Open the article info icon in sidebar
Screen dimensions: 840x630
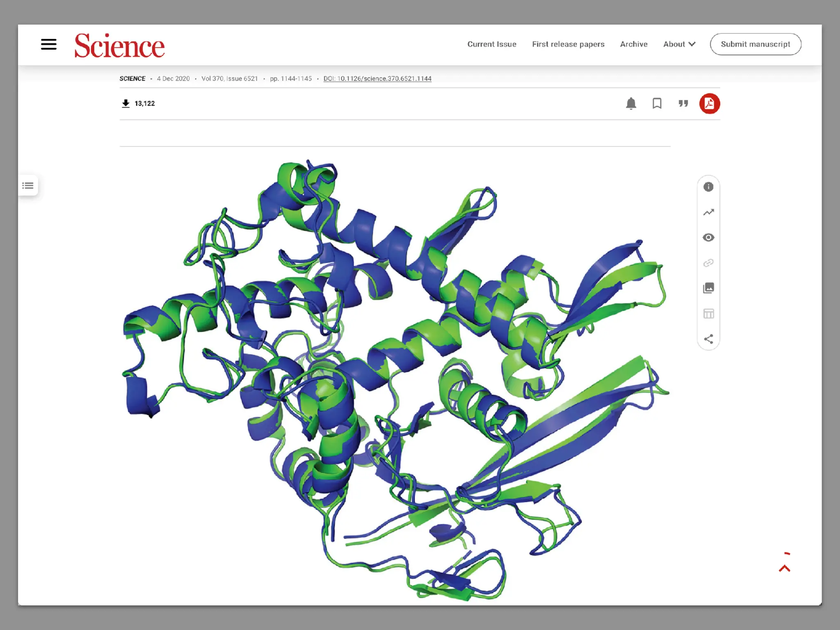pos(708,187)
